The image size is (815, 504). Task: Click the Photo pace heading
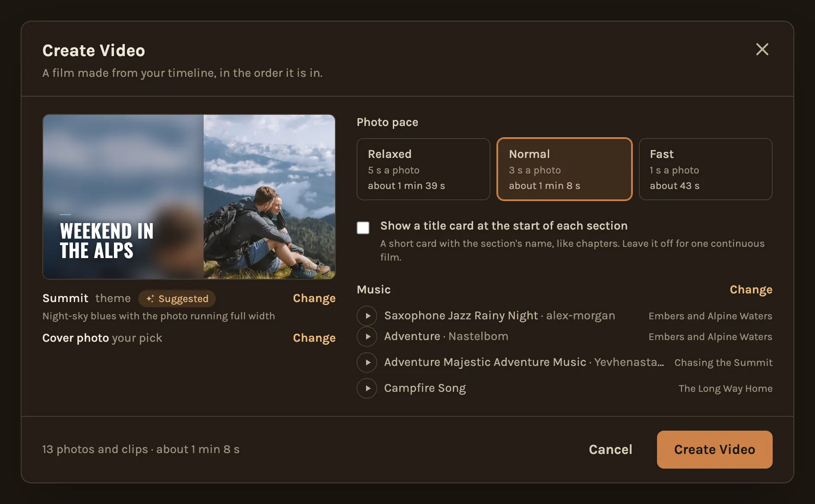point(388,123)
